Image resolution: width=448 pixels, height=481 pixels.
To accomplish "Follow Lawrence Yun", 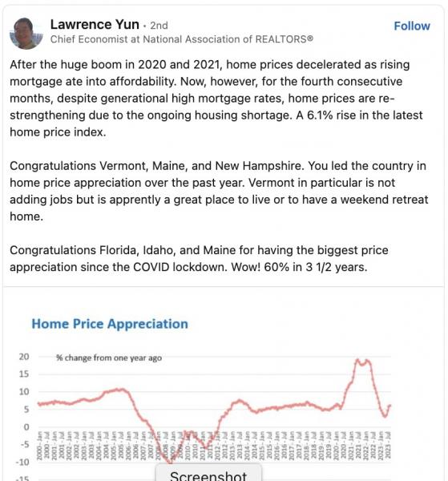I will pyautogui.click(x=411, y=26).
